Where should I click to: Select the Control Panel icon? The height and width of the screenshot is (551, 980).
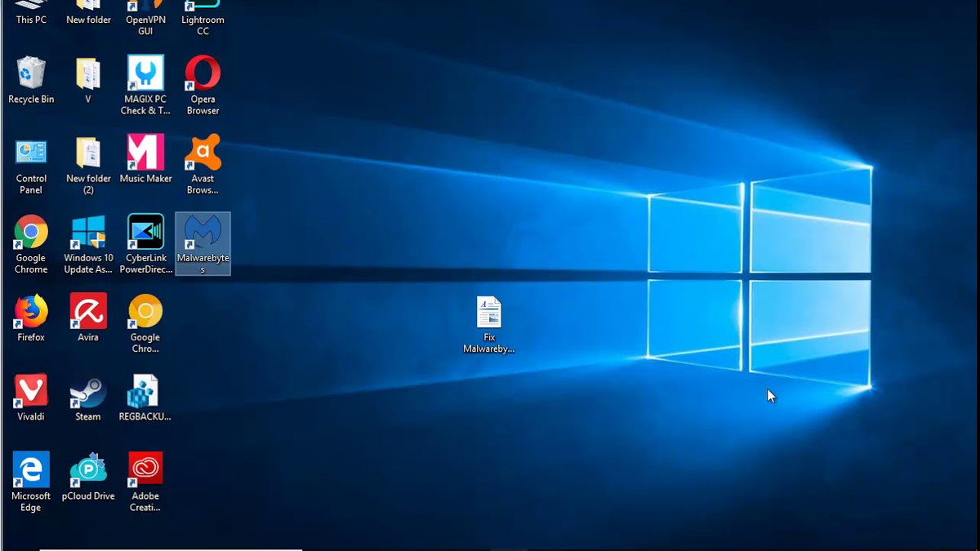(31, 153)
